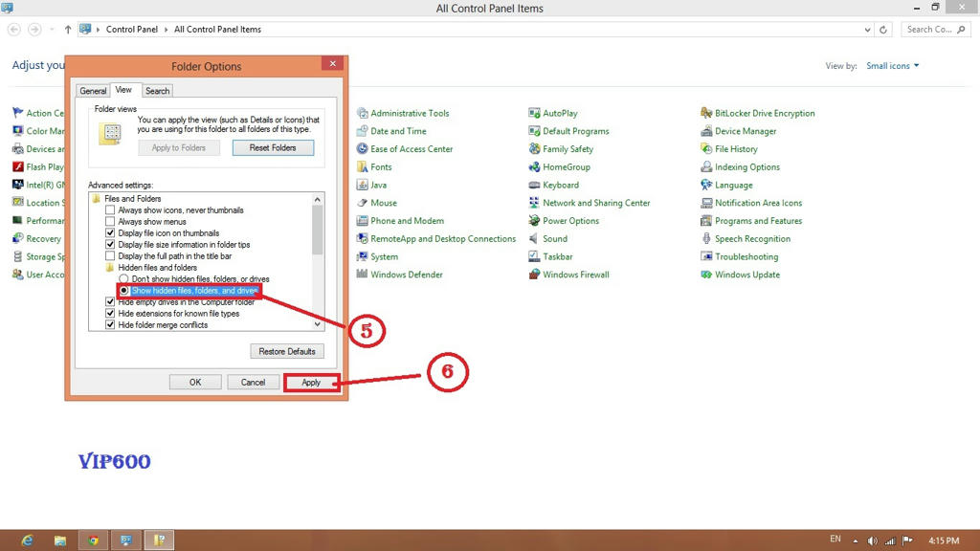The height and width of the screenshot is (551, 980).
Task: Open Network and Sharing Center icon
Action: 534,203
